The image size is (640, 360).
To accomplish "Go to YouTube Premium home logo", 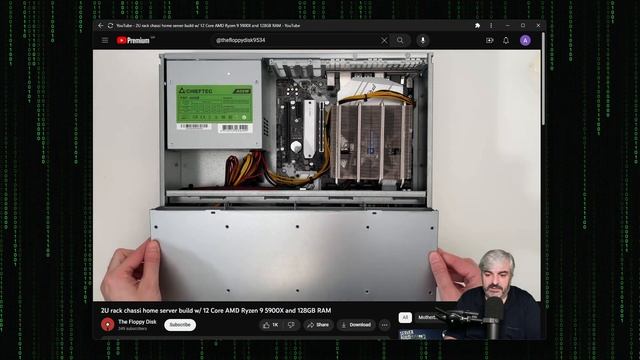I will pyautogui.click(x=133, y=40).
